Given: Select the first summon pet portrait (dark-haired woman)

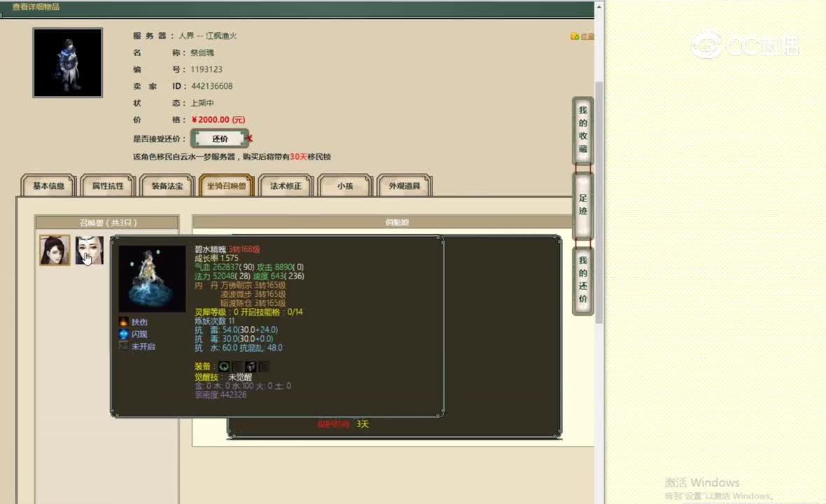Looking at the screenshot, I should (55, 250).
